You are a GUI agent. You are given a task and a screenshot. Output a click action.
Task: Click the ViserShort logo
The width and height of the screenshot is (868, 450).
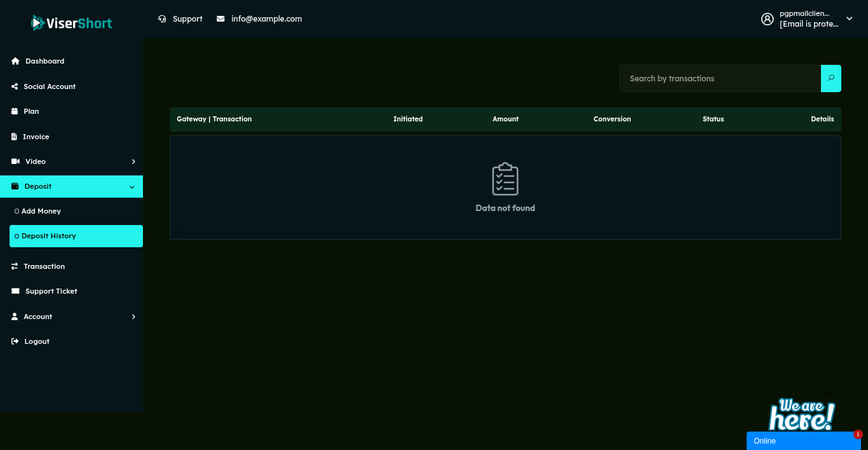[72, 24]
